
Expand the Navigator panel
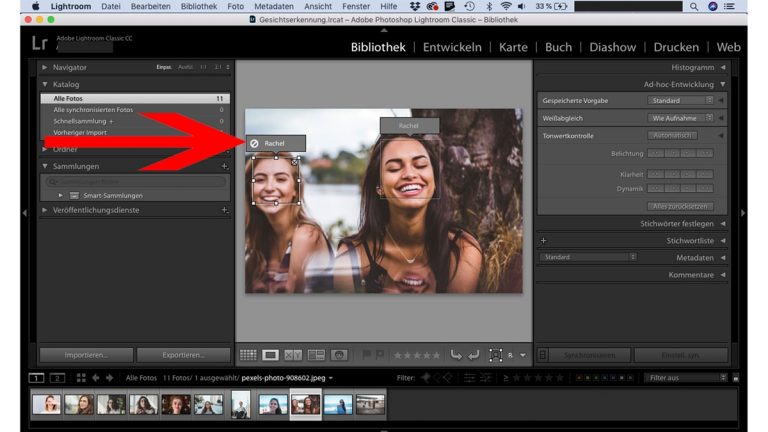coord(45,67)
